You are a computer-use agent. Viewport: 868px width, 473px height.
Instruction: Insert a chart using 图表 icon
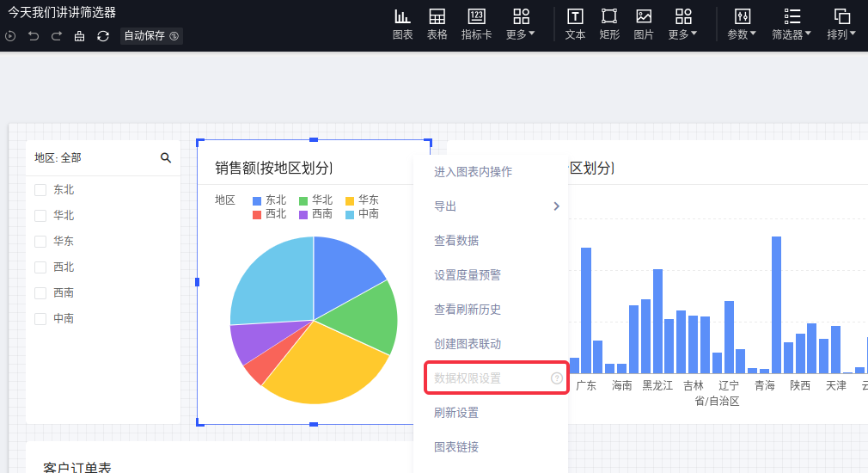402,24
